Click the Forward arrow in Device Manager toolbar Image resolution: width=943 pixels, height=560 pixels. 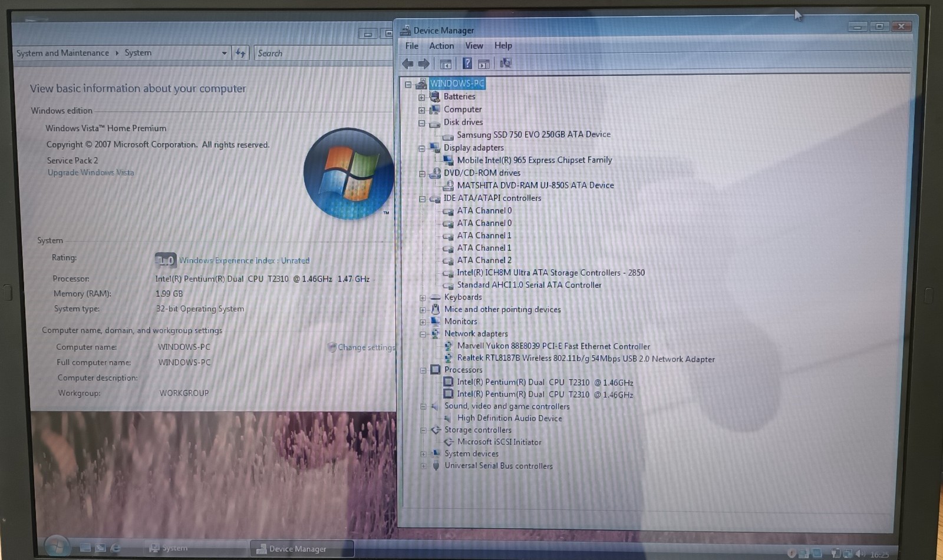(x=423, y=64)
